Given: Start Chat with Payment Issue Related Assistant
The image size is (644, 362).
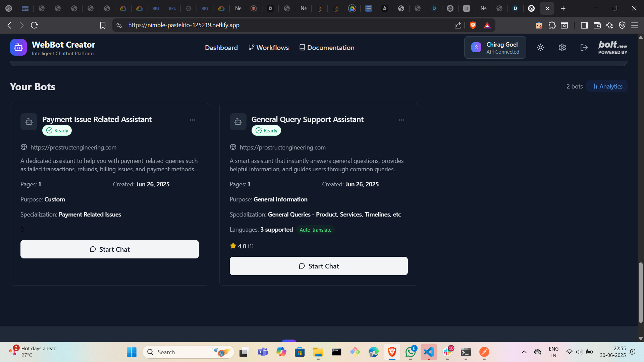Looking at the screenshot, I should click(x=110, y=249).
